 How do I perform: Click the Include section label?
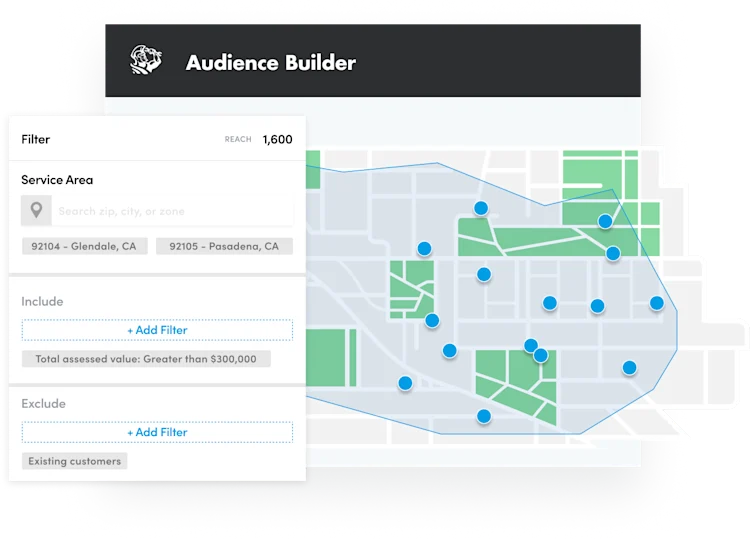click(x=42, y=301)
